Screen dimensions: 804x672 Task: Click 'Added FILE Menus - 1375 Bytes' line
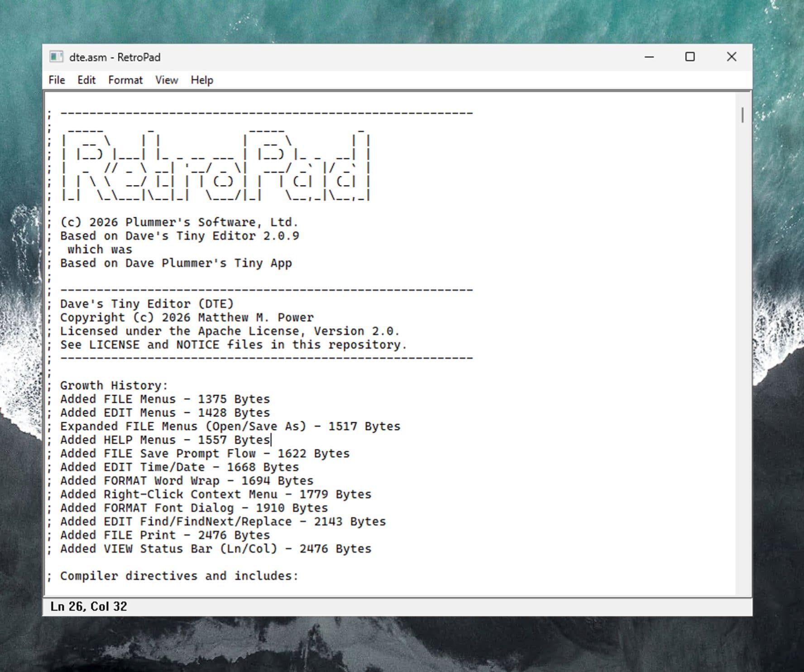165,399
